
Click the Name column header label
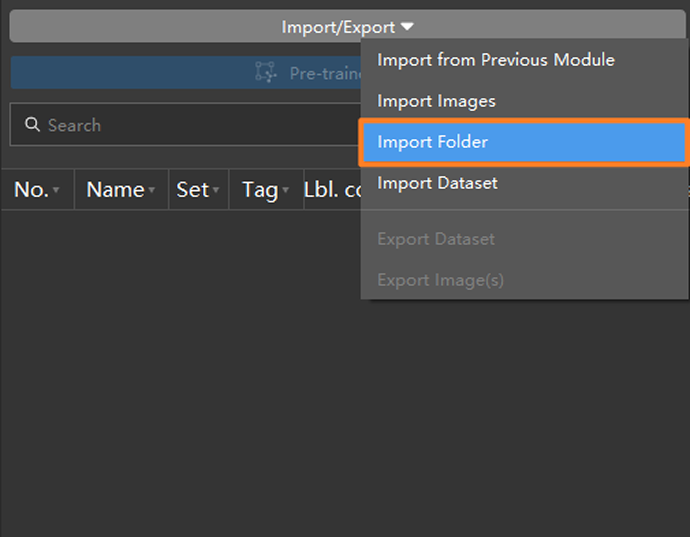tap(115, 190)
